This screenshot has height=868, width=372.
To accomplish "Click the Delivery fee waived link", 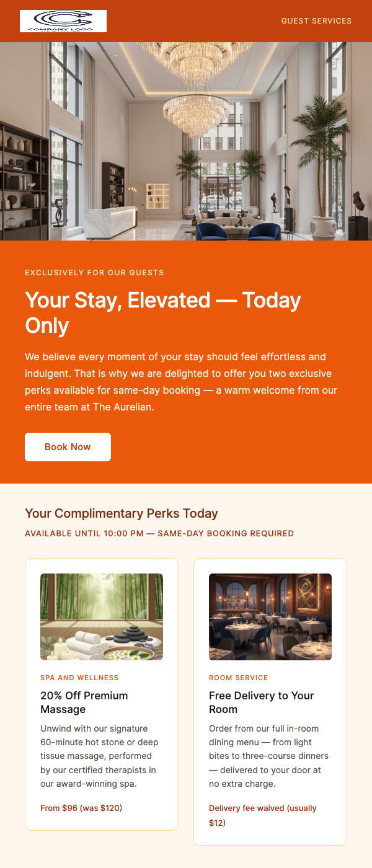I will [x=262, y=815].
